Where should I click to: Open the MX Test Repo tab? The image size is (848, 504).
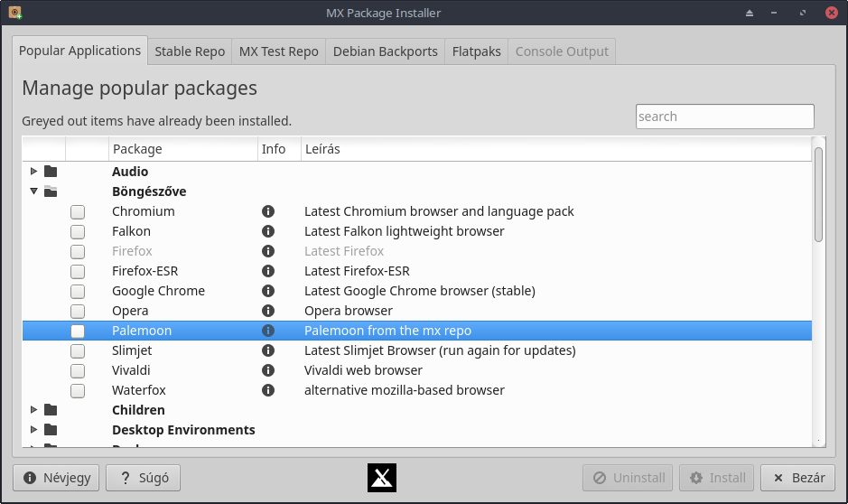tap(278, 51)
